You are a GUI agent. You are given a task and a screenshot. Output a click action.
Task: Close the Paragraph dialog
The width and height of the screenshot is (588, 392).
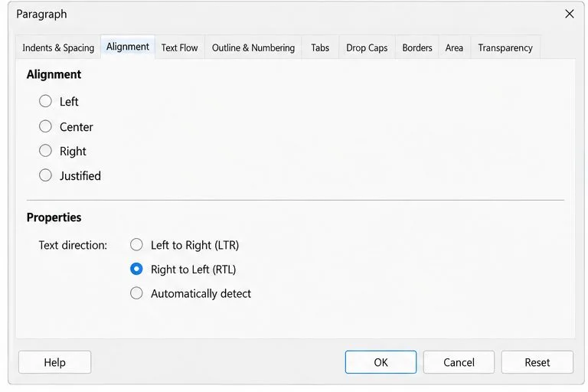coord(570,14)
